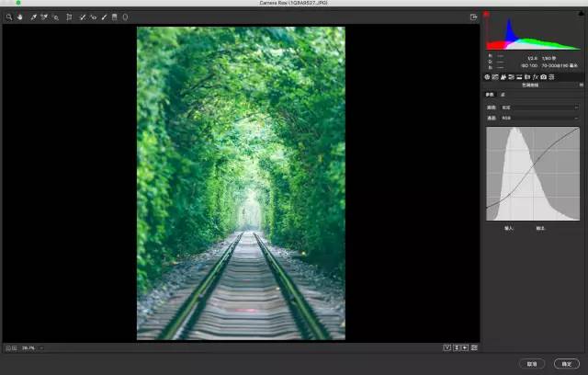Select the Zoom tool in toolbar
The image size is (588, 375).
(x=9, y=17)
